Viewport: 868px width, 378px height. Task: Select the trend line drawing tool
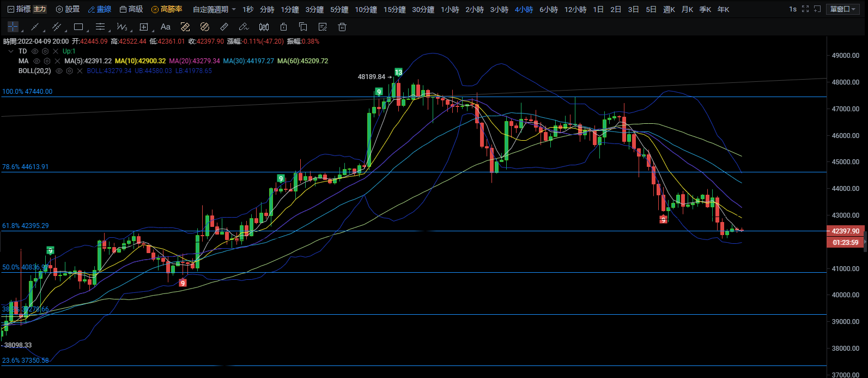(x=35, y=27)
